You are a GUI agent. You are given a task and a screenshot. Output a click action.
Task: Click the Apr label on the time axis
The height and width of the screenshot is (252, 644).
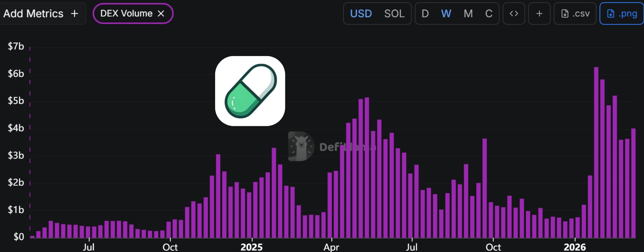click(331, 247)
